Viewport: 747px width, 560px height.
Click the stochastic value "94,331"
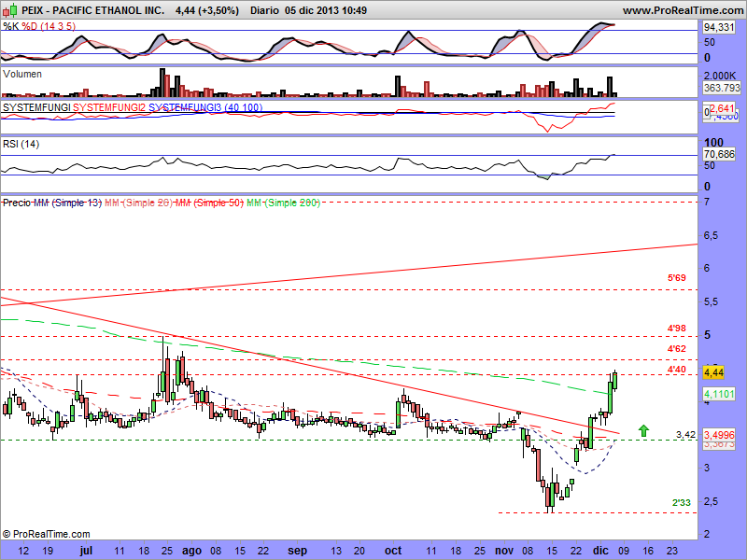[719, 28]
